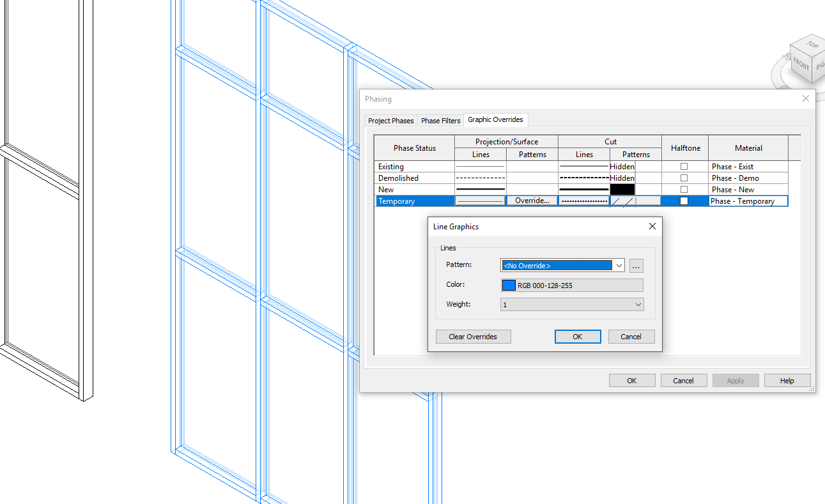Image resolution: width=825 pixels, height=504 pixels.
Task: Confirm Line Graphics with OK
Action: pyautogui.click(x=578, y=337)
